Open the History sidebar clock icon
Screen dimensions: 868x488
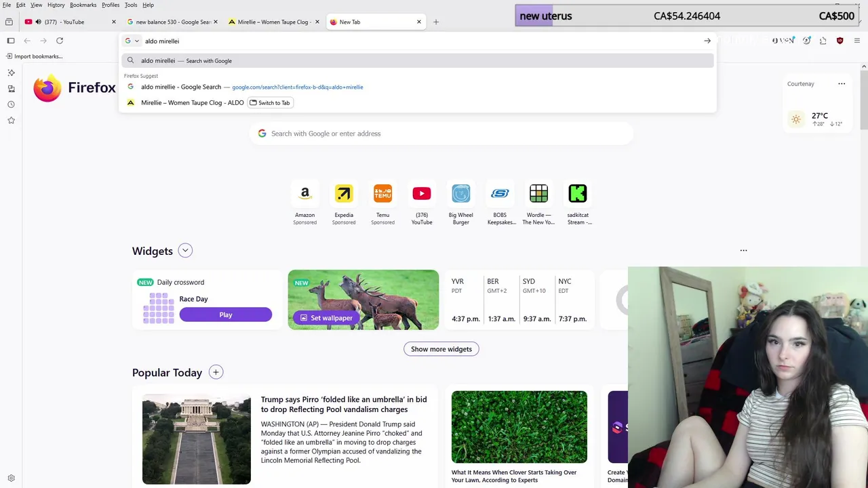[x=11, y=104]
